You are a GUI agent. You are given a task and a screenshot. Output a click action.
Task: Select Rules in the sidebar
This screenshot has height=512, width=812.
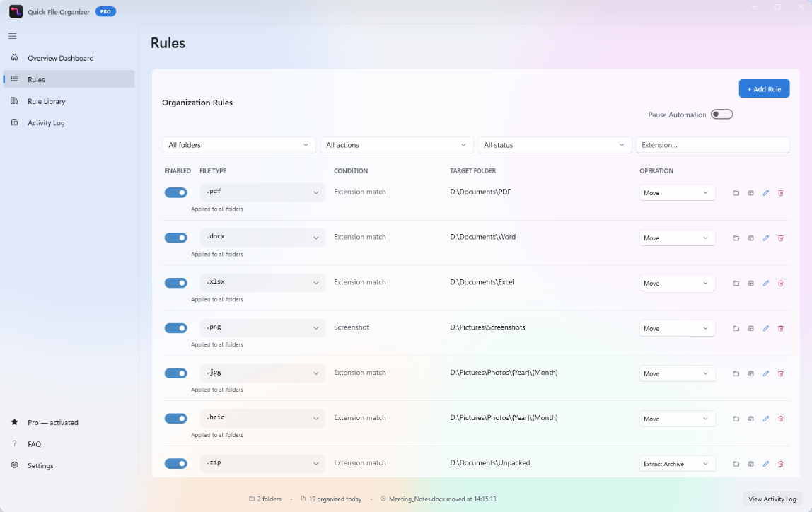[69, 79]
